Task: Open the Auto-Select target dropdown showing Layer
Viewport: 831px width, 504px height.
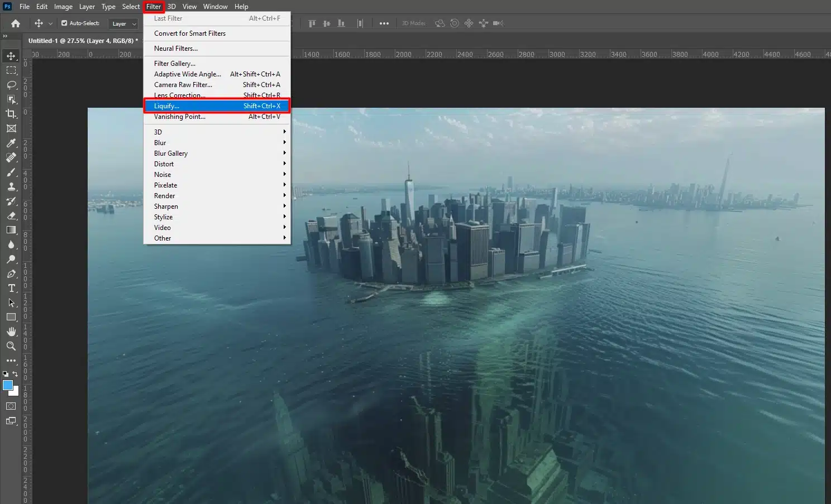Action: (x=123, y=23)
